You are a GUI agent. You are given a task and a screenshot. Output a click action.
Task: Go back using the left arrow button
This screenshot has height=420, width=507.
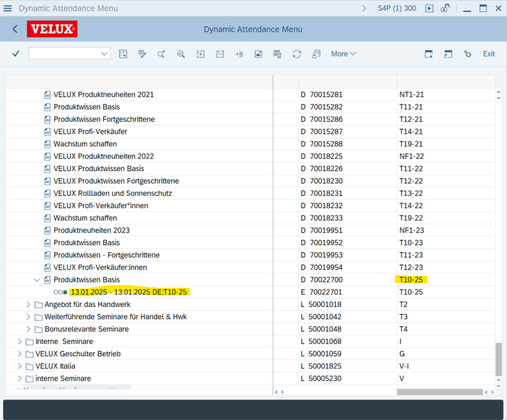15,29
